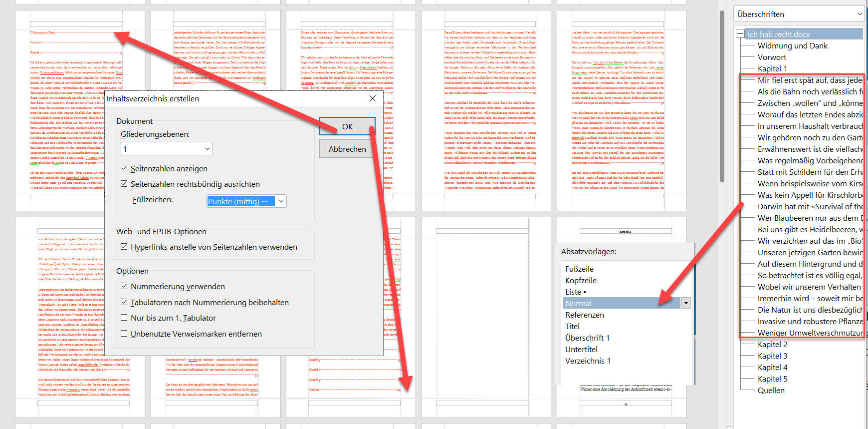Select Vorwort heading in navigation tree
Image resolution: width=868 pixels, height=429 pixels.
[x=772, y=57]
